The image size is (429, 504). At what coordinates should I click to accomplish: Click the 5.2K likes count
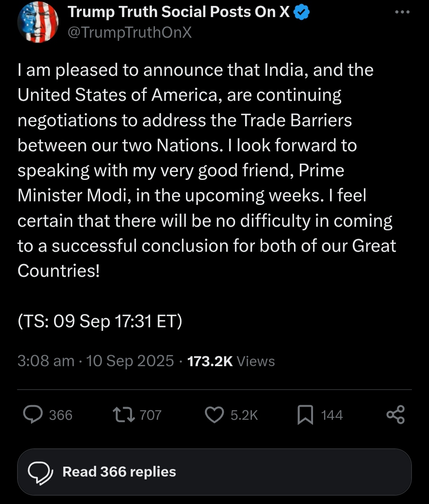pyautogui.click(x=244, y=415)
